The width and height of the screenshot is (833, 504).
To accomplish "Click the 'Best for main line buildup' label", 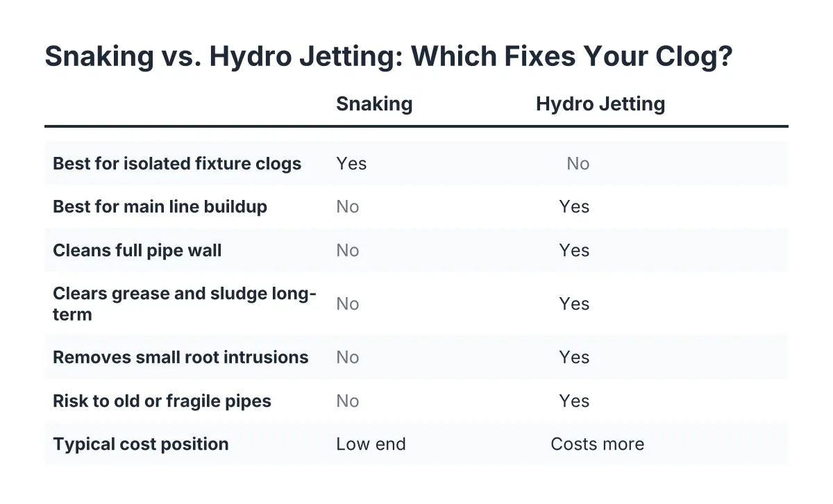I will pos(160,207).
